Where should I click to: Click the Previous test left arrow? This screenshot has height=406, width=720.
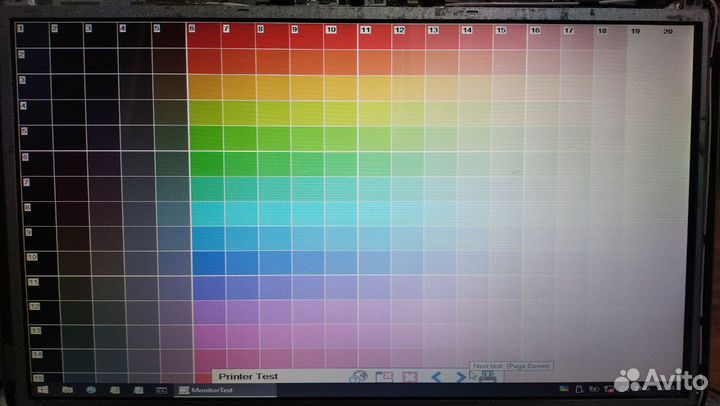coord(436,377)
